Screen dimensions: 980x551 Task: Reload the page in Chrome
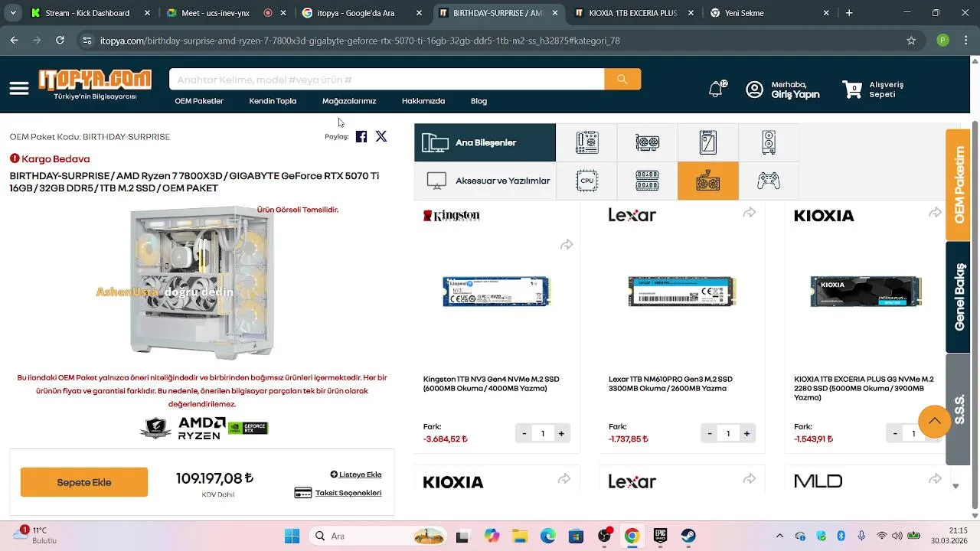pyautogui.click(x=60, y=41)
